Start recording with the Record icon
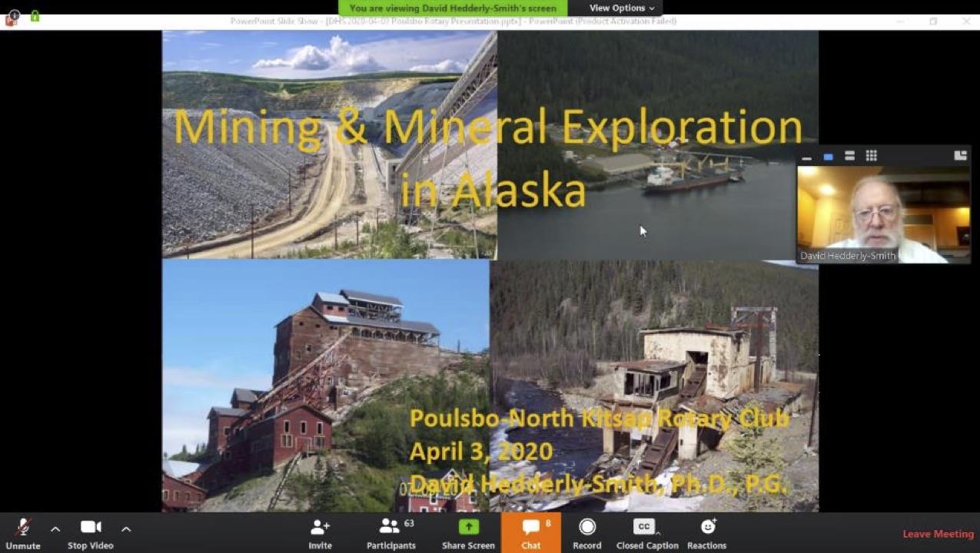Screen dimensions: 980x553 pyautogui.click(x=587, y=528)
